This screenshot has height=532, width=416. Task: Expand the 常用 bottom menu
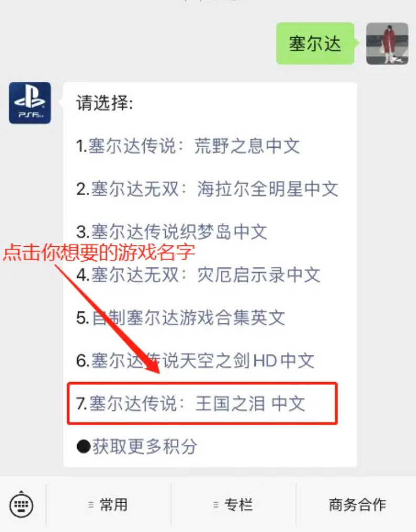(x=108, y=505)
